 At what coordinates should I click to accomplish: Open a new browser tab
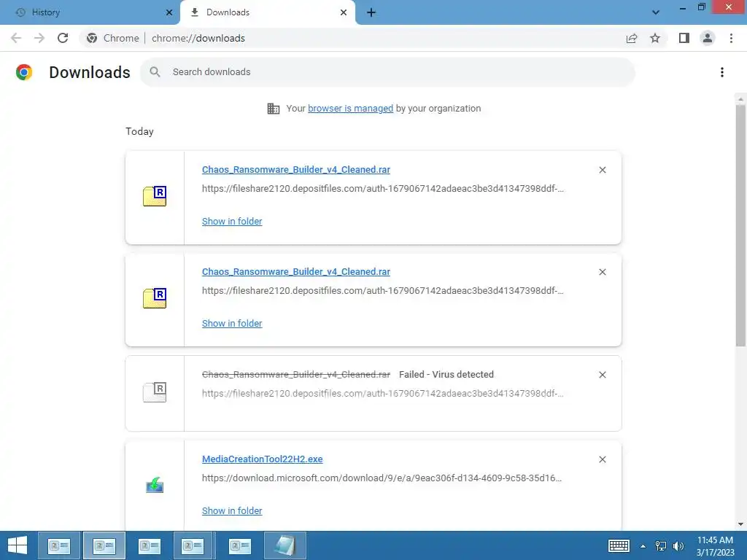pos(371,12)
